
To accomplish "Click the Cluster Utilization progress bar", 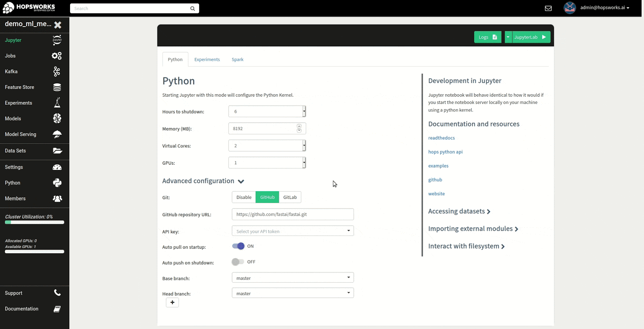I will pos(35,222).
